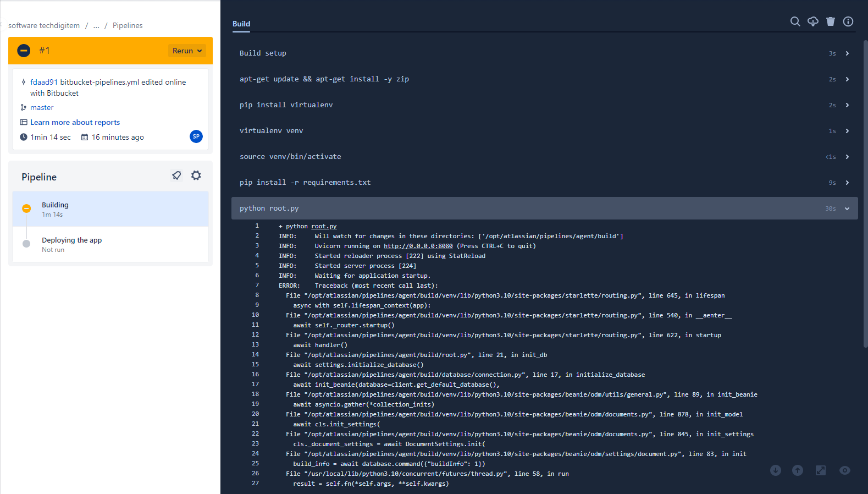Click the 30s duration of python root.py
The image size is (868, 494).
click(x=830, y=208)
